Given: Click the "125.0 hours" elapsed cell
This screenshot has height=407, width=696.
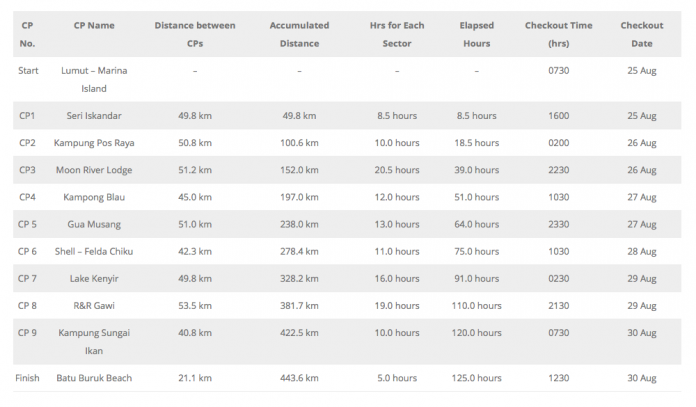Looking at the screenshot, I should 476,378.
